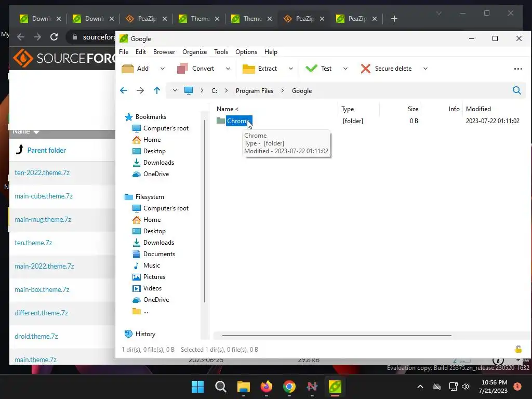532x399 pixels.
Task: Open the Tools menu
Action: tap(221, 52)
